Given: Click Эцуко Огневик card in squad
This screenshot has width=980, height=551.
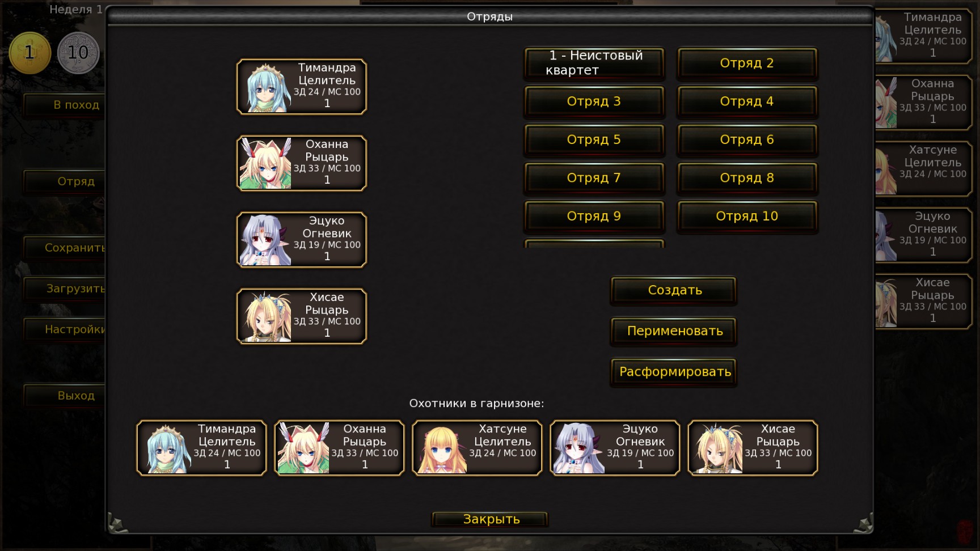Looking at the screenshot, I should pos(302,240).
